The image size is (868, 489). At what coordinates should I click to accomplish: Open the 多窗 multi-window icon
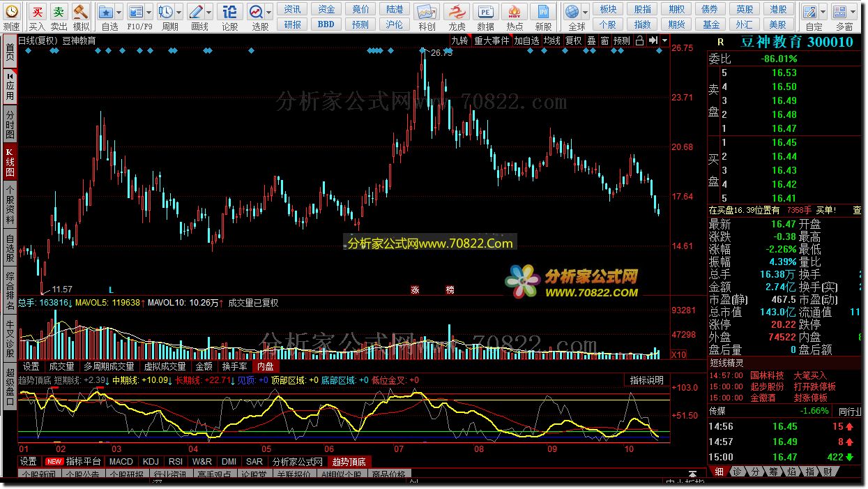(x=840, y=12)
